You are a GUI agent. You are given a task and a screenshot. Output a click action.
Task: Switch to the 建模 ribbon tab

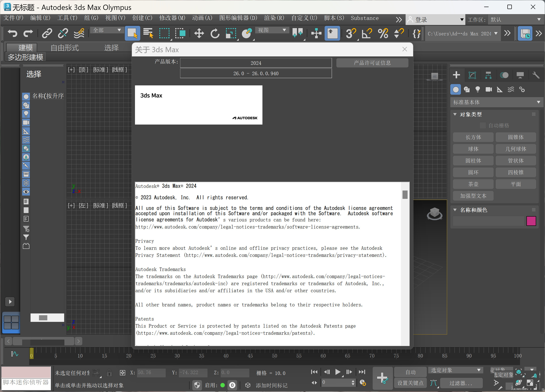(22, 48)
